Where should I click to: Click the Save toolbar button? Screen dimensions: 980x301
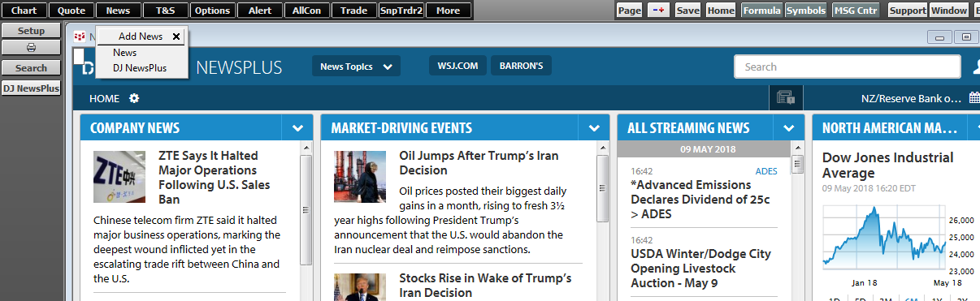pyautogui.click(x=687, y=11)
